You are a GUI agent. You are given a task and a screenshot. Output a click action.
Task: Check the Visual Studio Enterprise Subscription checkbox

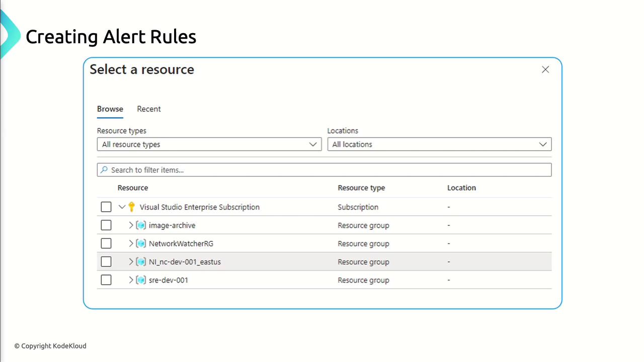point(106,207)
